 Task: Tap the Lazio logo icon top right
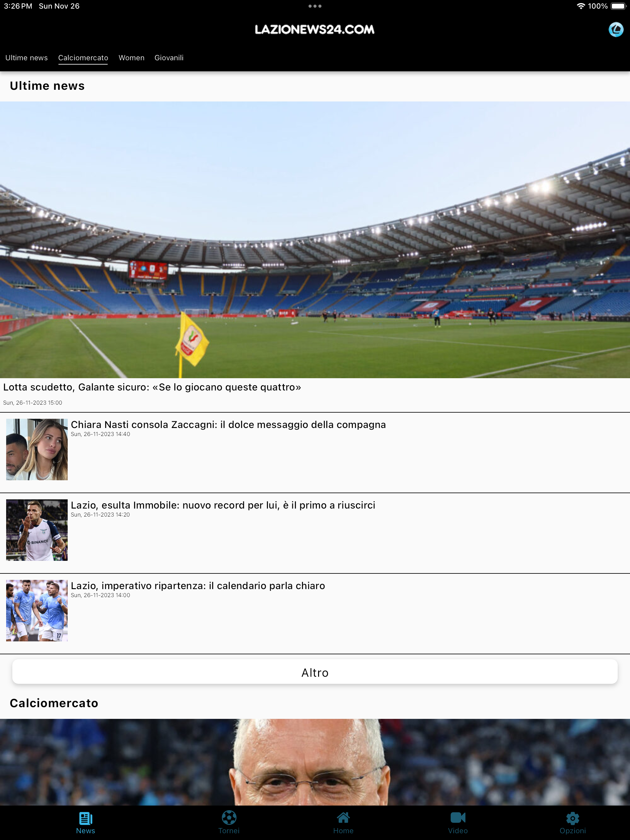pos(616,30)
